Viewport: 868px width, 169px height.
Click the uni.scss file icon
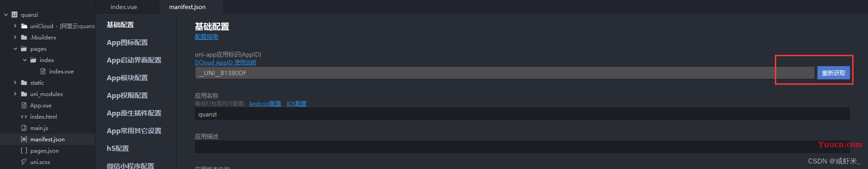[x=24, y=162]
